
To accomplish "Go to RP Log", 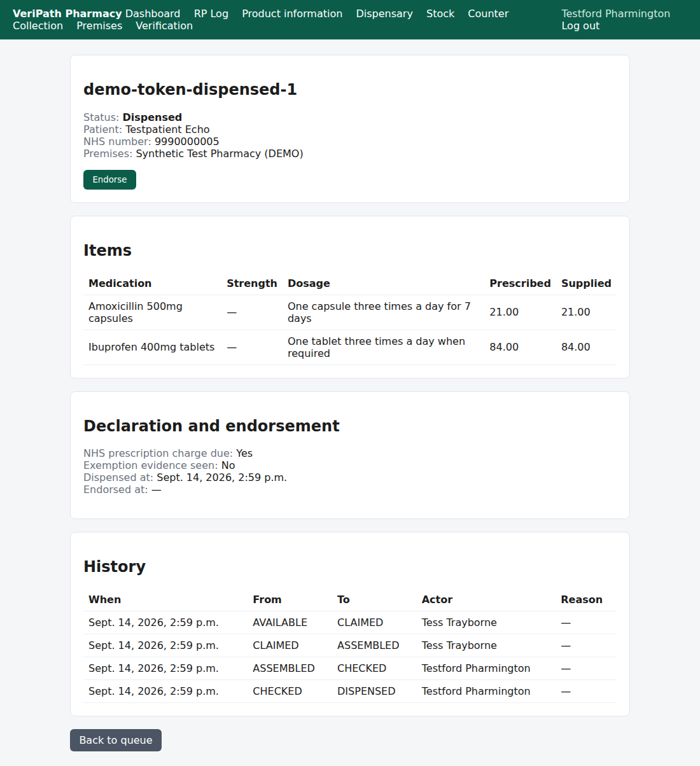I will click(211, 13).
